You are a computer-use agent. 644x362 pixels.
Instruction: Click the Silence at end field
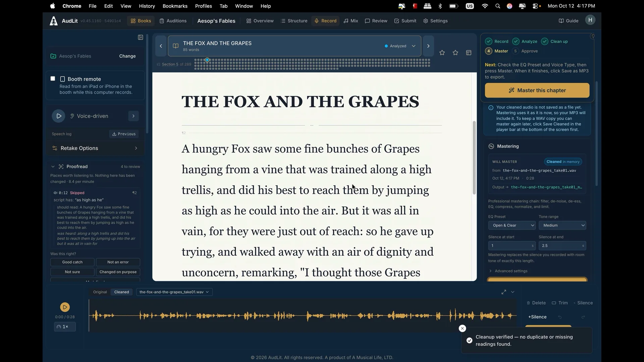click(x=562, y=246)
